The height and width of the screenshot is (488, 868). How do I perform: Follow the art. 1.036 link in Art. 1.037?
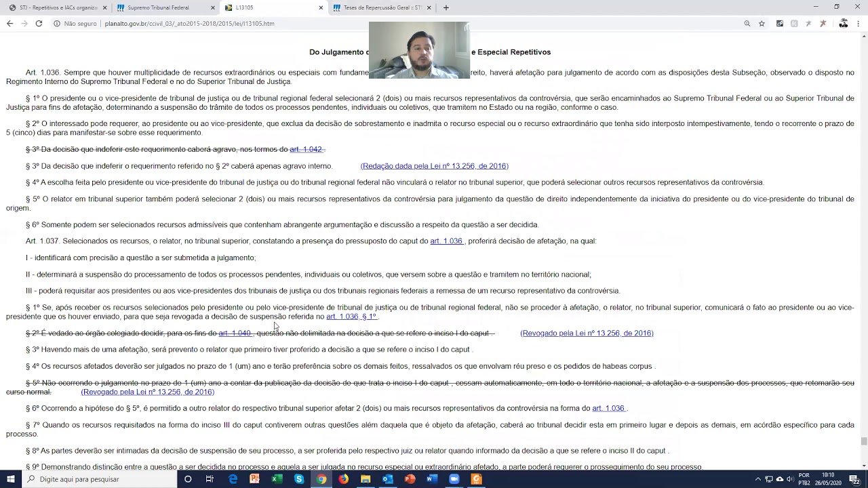[x=446, y=241]
